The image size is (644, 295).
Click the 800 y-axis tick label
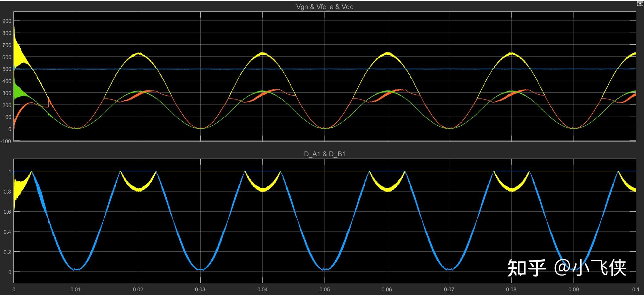coord(7,33)
